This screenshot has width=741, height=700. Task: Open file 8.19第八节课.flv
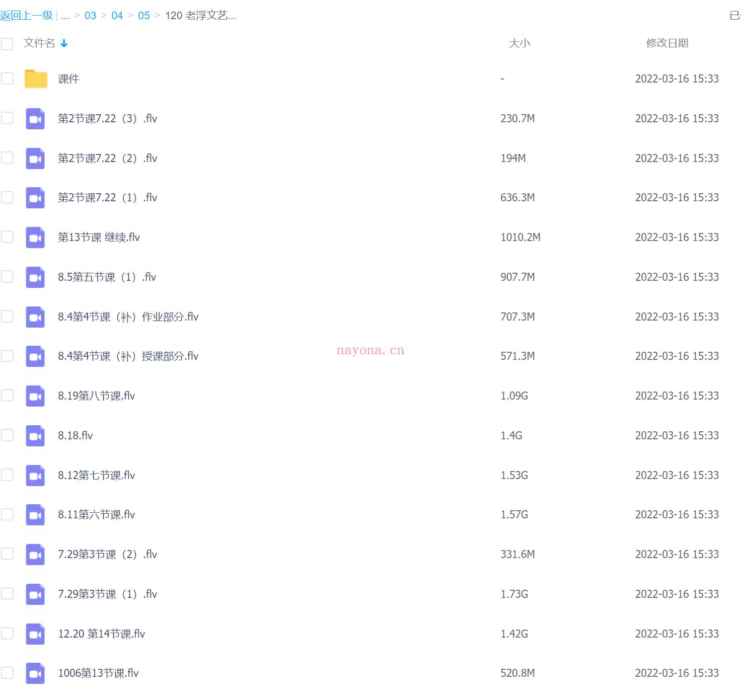97,396
